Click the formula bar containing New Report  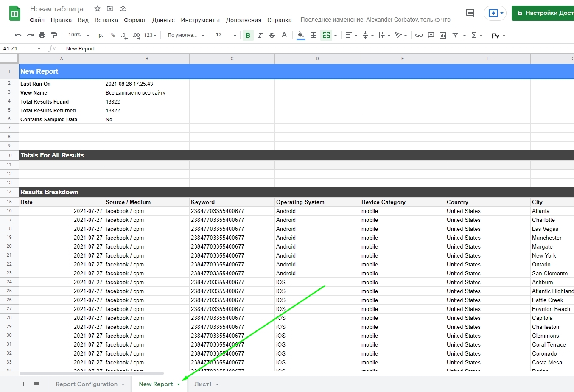[318, 48]
